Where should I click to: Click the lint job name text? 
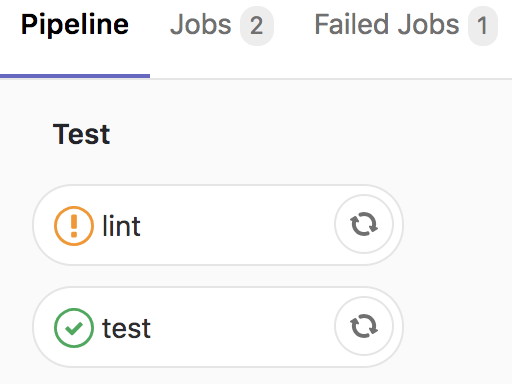tap(121, 226)
